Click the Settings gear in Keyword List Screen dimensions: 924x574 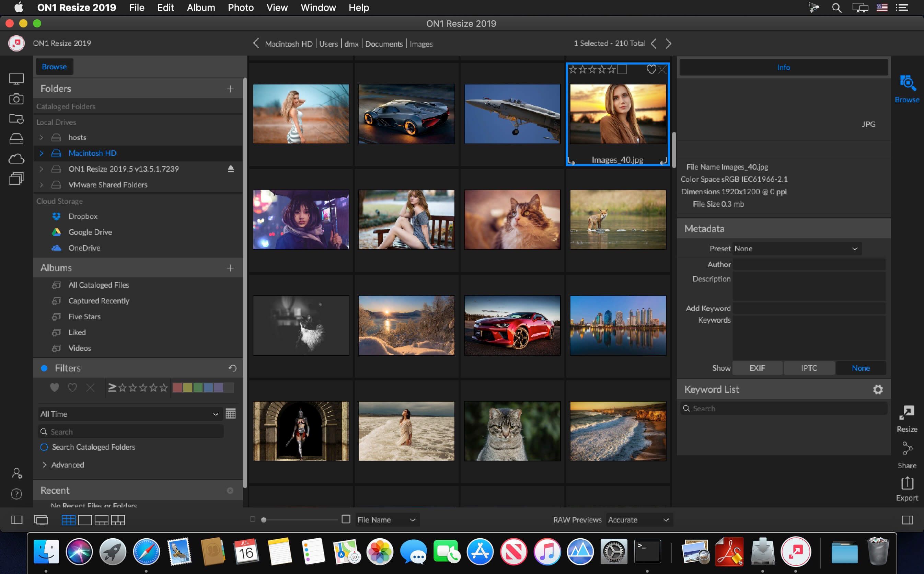tap(878, 390)
